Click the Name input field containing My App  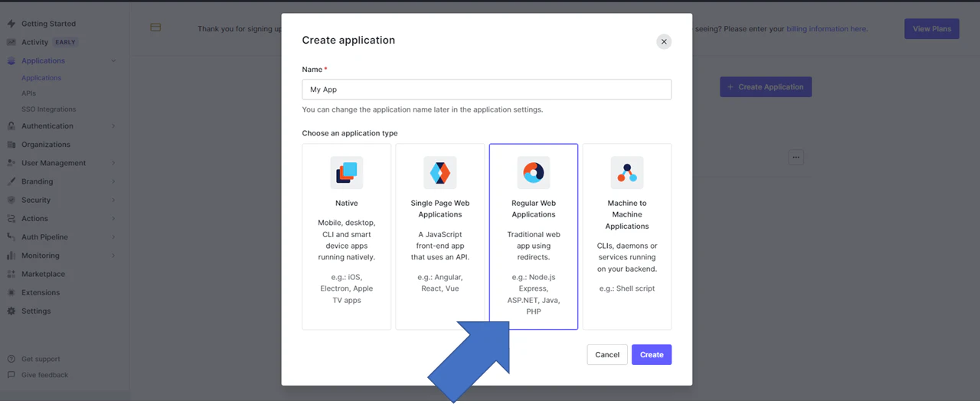(x=487, y=90)
